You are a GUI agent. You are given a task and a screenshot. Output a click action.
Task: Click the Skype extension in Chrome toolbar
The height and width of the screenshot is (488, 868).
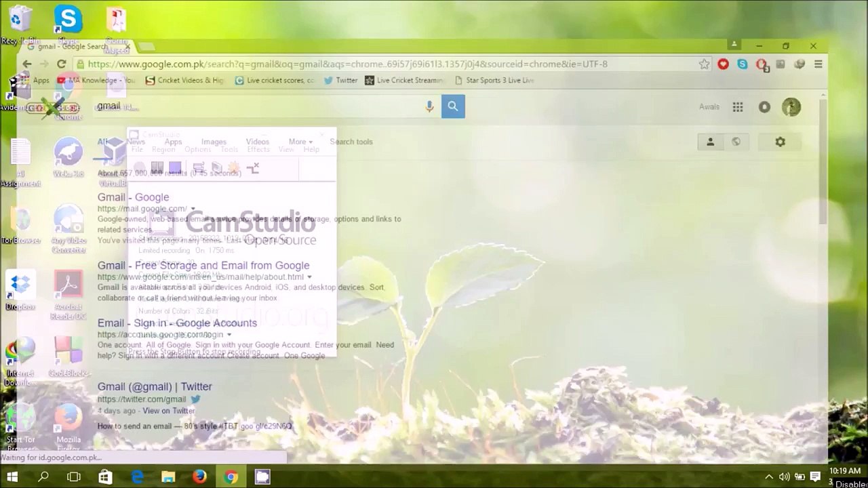tap(743, 64)
